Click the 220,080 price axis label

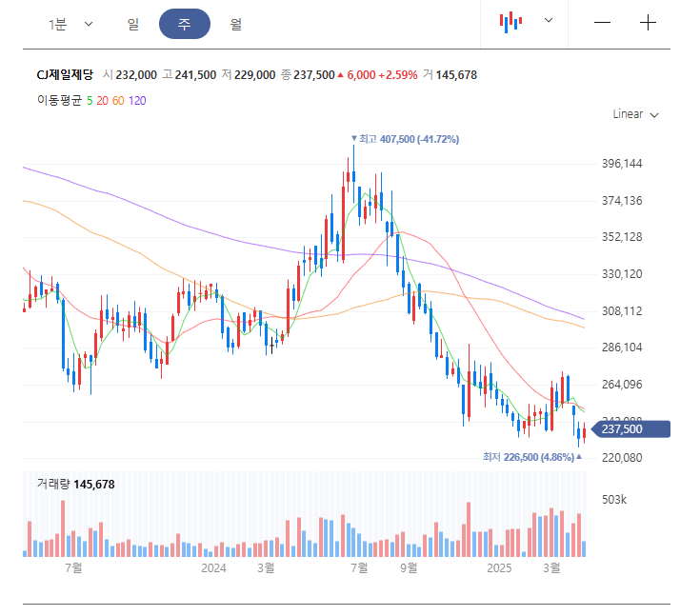pyautogui.click(x=622, y=458)
